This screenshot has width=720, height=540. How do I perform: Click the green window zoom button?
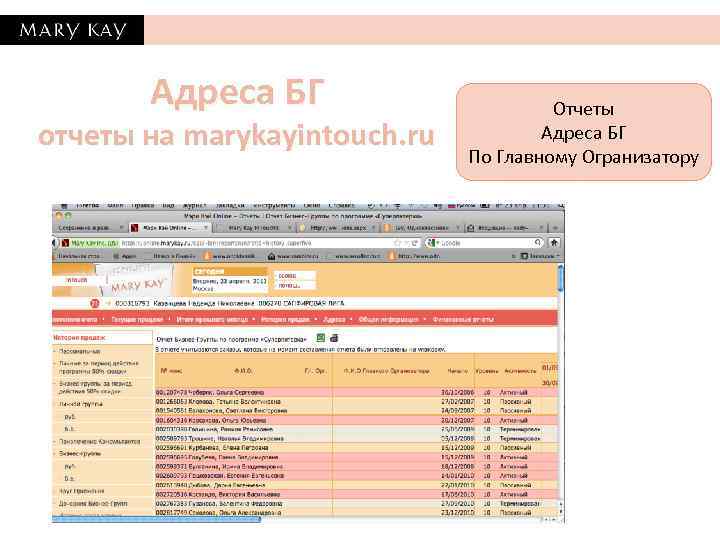click(x=68, y=216)
